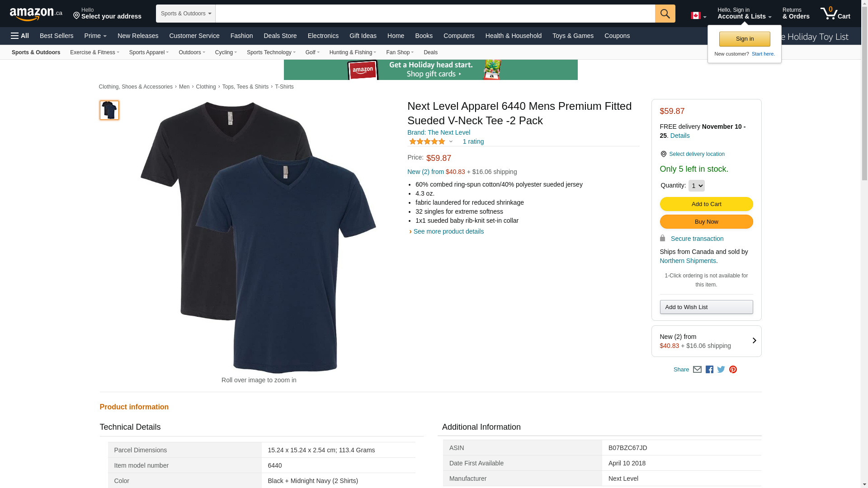The width and height of the screenshot is (868, 488).
Task: Share product on Facebook
Action: [x=709, y=370]
